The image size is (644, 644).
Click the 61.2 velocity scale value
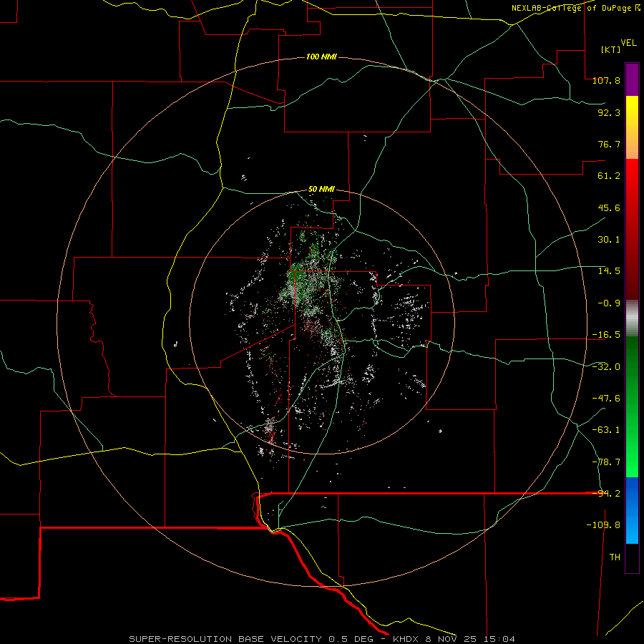coord(609,176)
